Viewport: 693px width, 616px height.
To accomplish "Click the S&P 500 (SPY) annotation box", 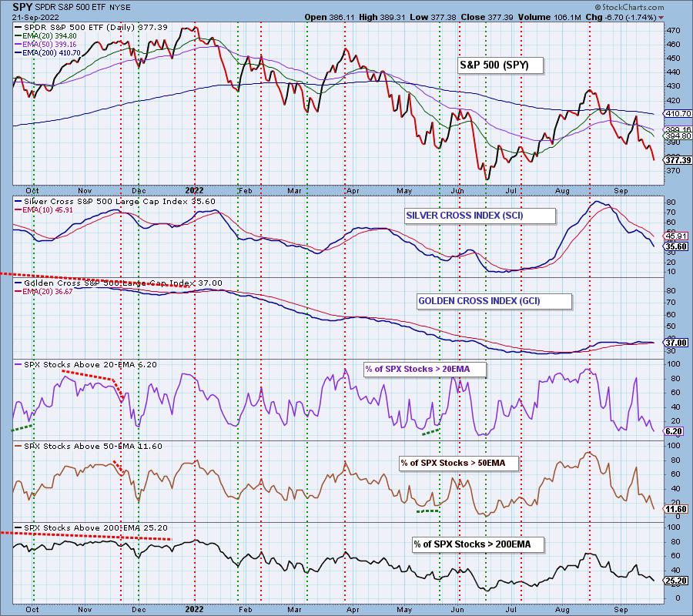I will (500, 65).
